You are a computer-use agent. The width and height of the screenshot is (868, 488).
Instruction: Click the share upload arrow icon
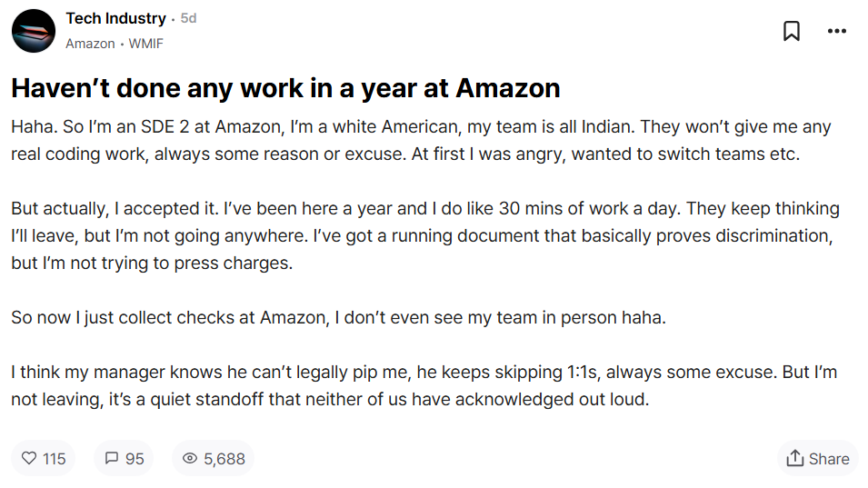click(x=795, y=458)
